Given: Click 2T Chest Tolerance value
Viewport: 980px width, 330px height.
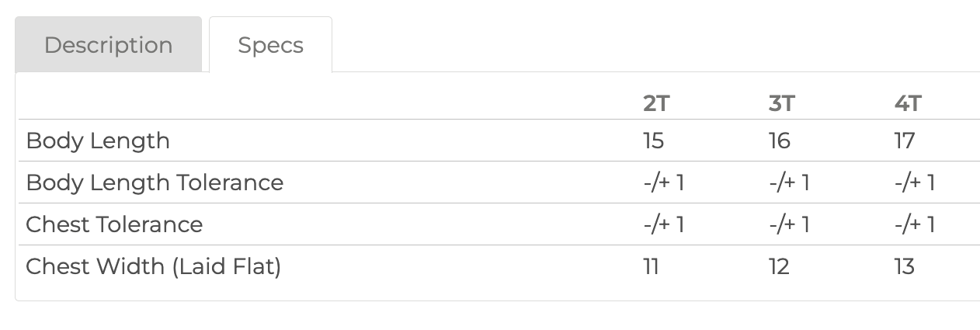Looking at the screenshot, I should point(664,224).
